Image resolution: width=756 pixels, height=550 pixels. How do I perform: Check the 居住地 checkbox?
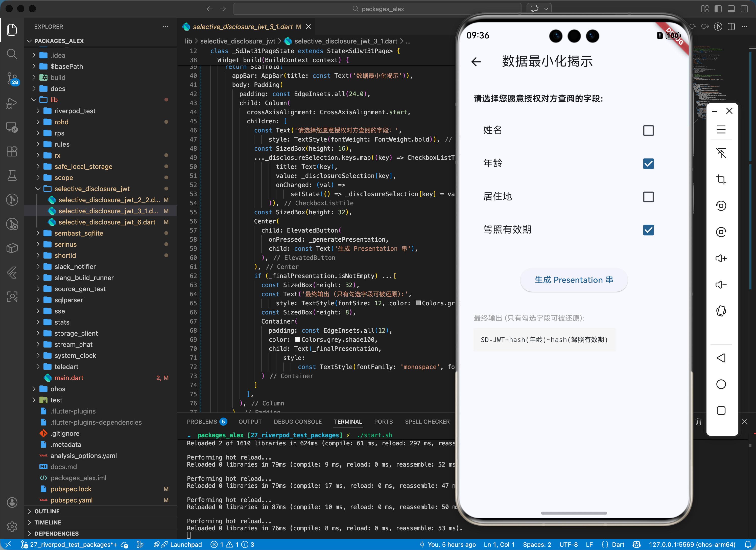(x=648, y=197)
